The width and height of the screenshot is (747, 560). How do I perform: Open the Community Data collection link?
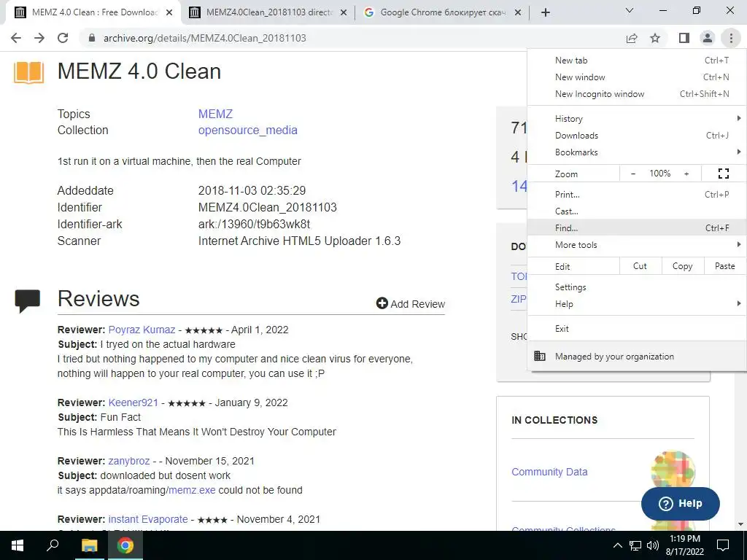pos(549,472)
